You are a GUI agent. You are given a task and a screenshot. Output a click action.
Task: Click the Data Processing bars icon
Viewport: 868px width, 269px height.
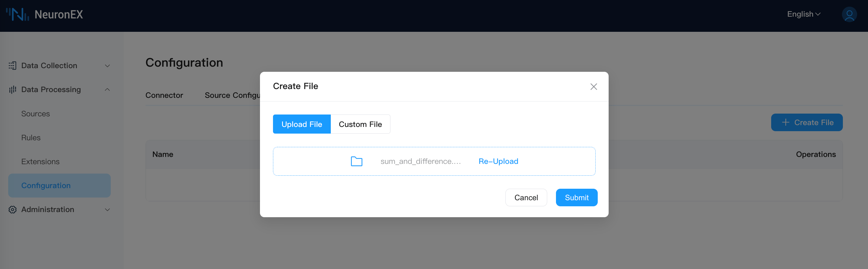coord(12,90)
